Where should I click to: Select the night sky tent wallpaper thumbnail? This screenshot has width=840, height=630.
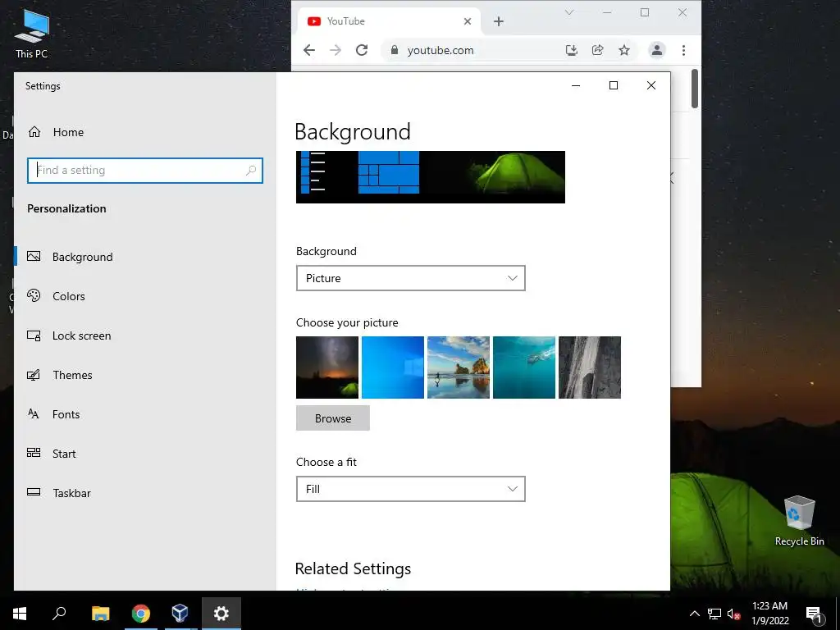[326, 367]
